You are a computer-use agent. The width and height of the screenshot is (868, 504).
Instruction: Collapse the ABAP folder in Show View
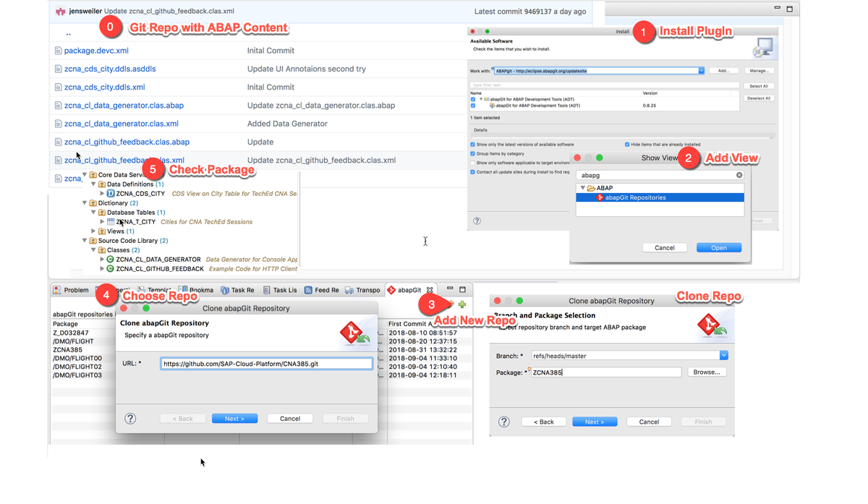pos(583,188)
